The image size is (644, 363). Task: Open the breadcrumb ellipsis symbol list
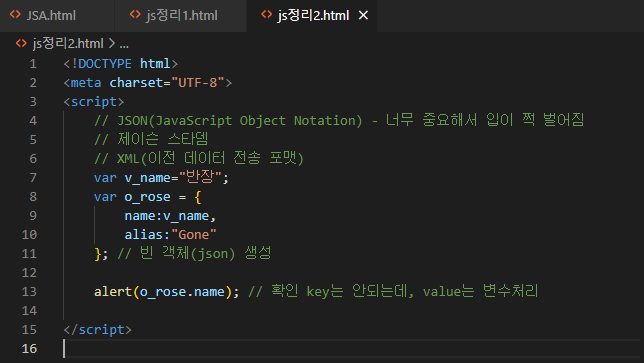click(x=124, y=44)
